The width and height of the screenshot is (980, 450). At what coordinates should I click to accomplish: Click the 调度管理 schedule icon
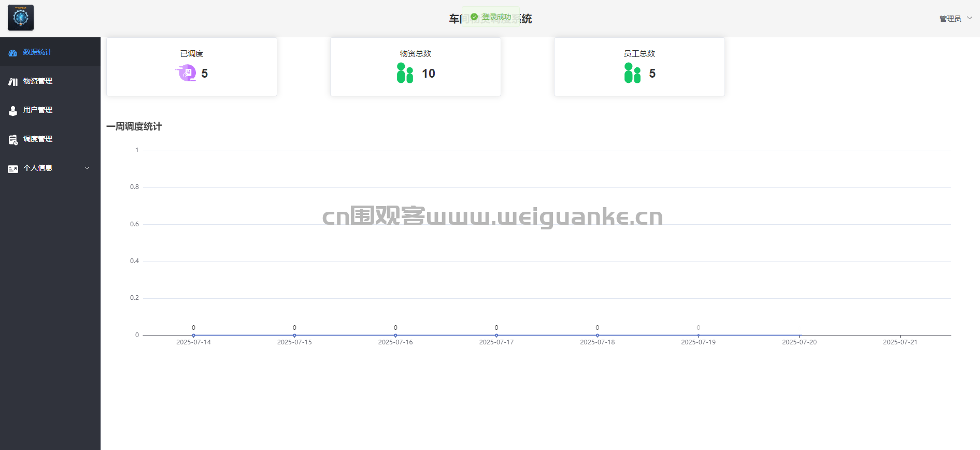13,139
